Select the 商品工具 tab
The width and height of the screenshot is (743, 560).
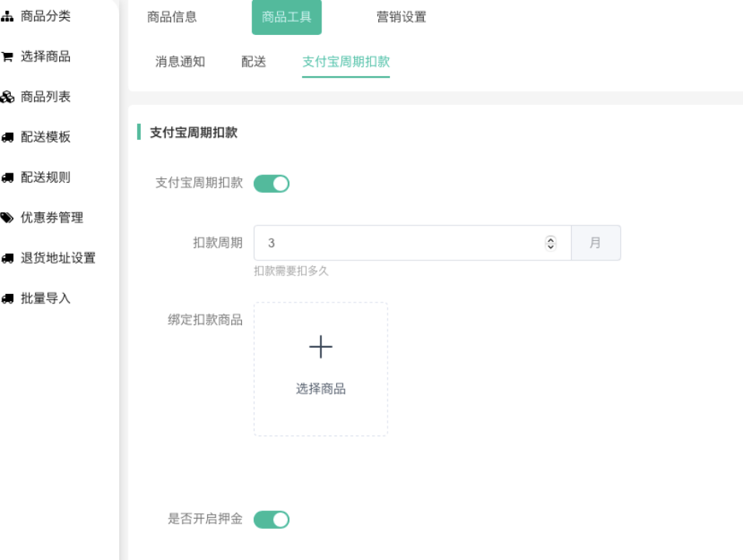[286, 17]
